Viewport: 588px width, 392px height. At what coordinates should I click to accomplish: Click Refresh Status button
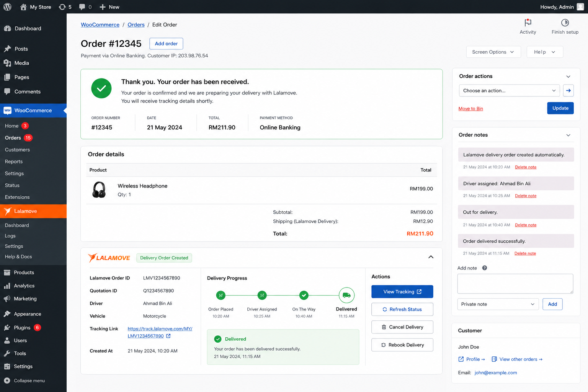pyautogui.click(x=402, y=309)
